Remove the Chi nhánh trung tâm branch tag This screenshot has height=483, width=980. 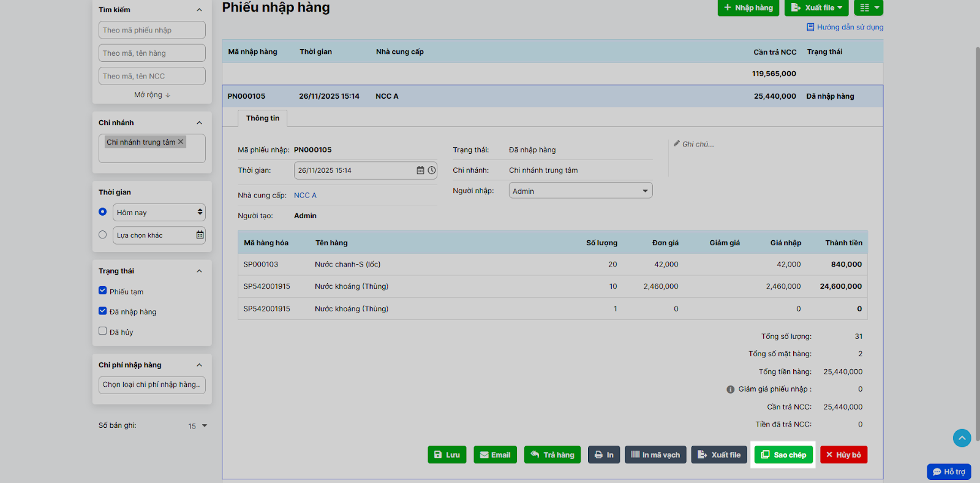coord(181,142)
